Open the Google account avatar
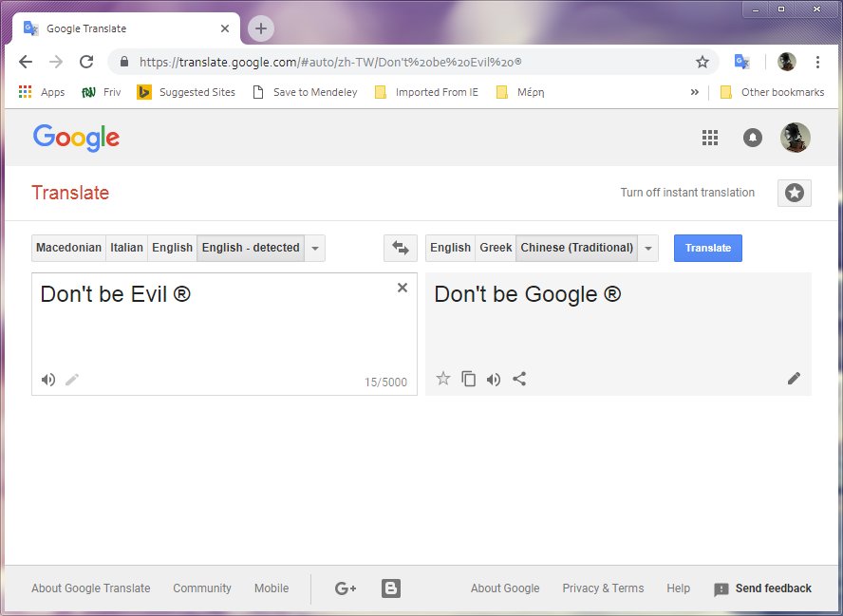The height and width of the screenshot is (616, 843). 796,138
